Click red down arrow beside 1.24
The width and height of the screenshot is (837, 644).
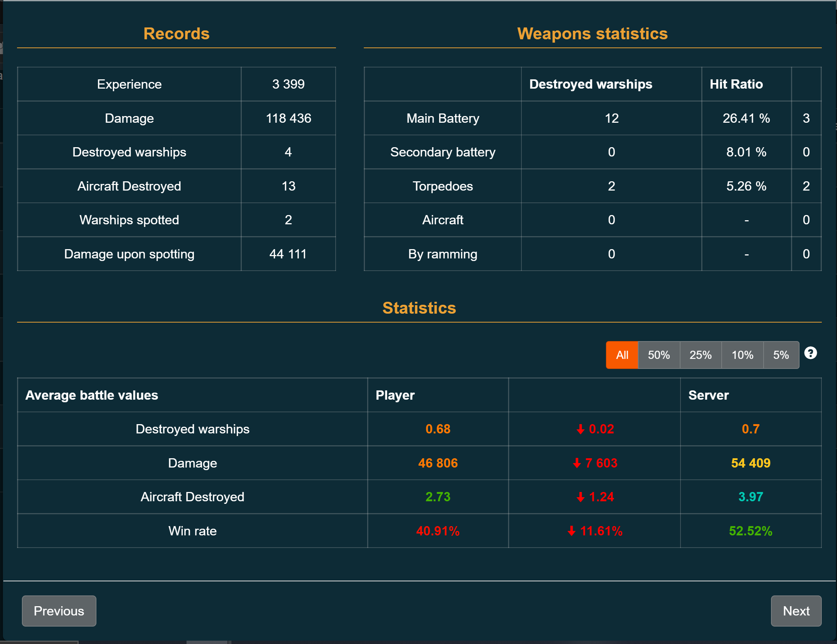[580, 497]
